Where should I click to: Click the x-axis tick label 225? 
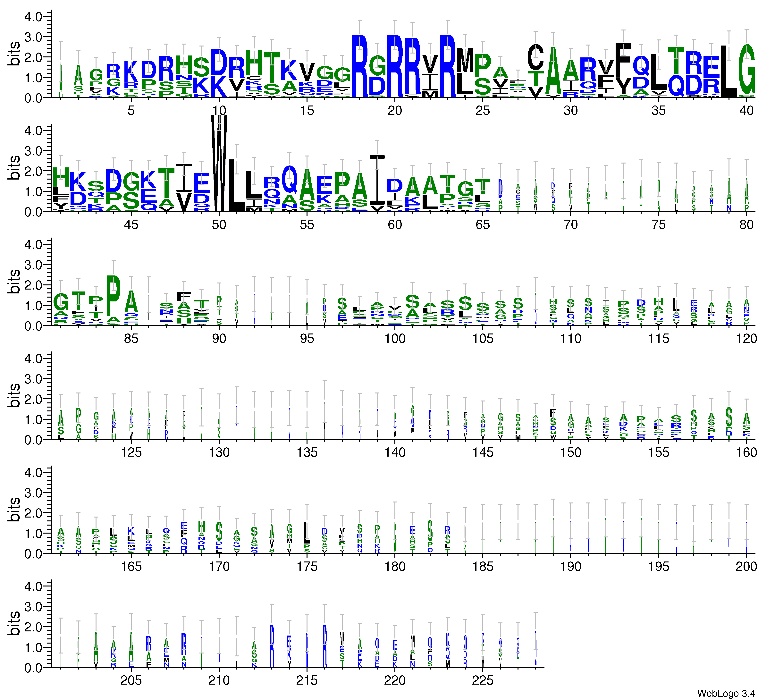tap(483, 680)
